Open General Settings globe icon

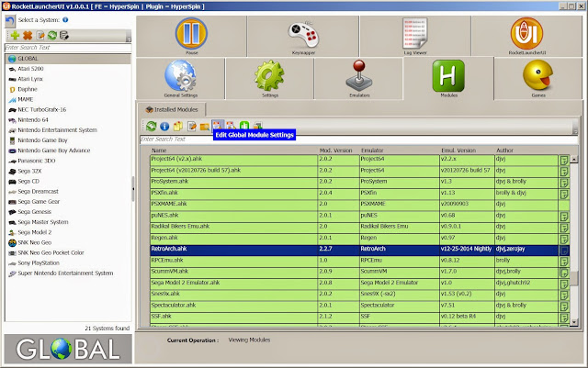(180, 79)
